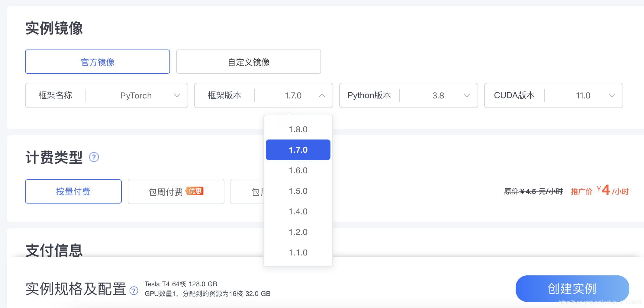Viewport: 644px width, 308px height.
Task: Choose the highlighted 1.7.0 option
Action: pos(298,150)
